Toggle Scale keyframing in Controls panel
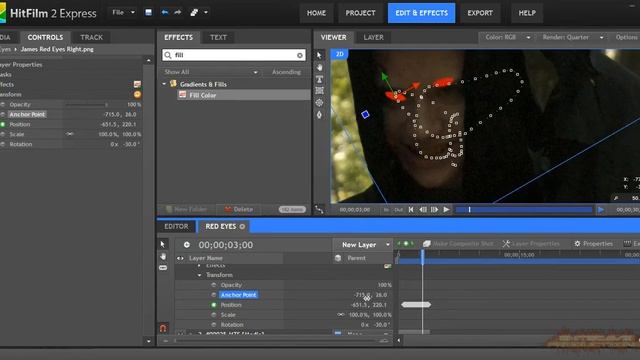Screen dimensions: 640x360 point(3,134)
